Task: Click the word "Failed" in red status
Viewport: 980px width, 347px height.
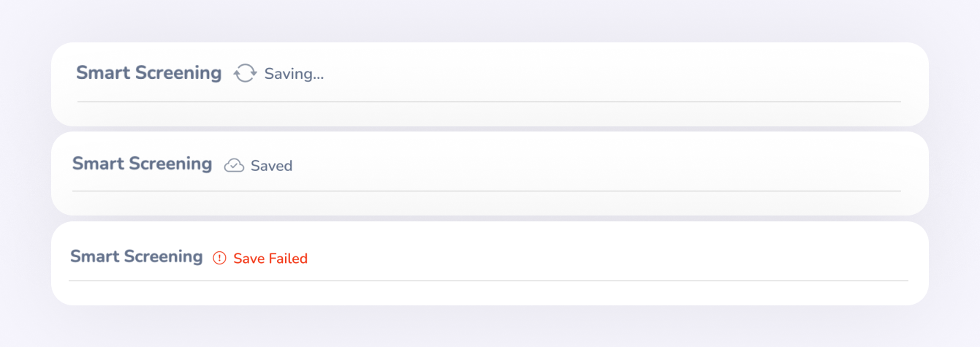Action: (x=288, y=258)
